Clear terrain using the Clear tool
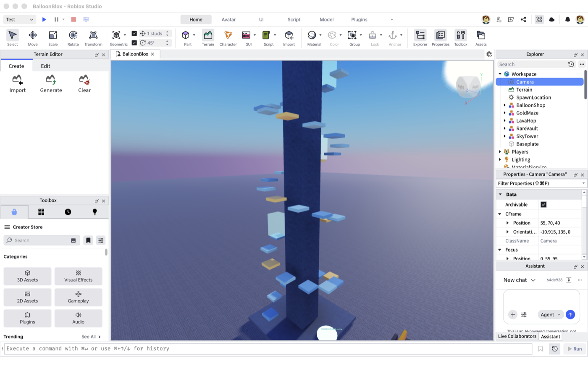 click(x=84, y=84)
